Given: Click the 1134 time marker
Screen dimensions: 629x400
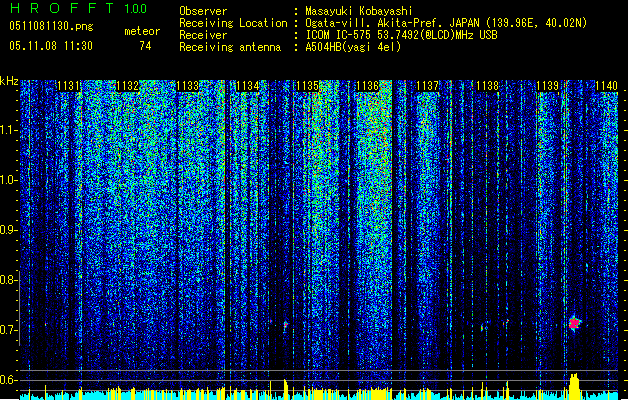Looking at the screenshot, I should click(248, 86).
